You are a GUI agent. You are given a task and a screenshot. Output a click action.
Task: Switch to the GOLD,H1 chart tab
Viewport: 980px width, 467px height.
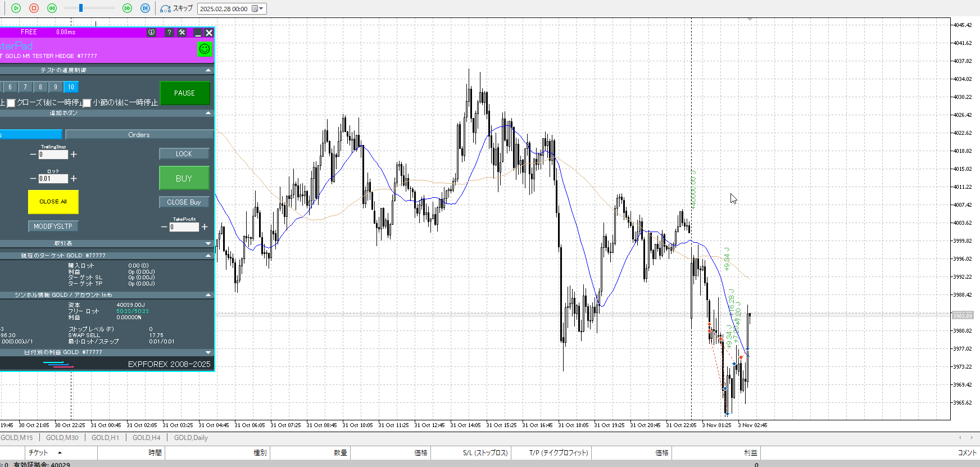click(x=105, y=438)
